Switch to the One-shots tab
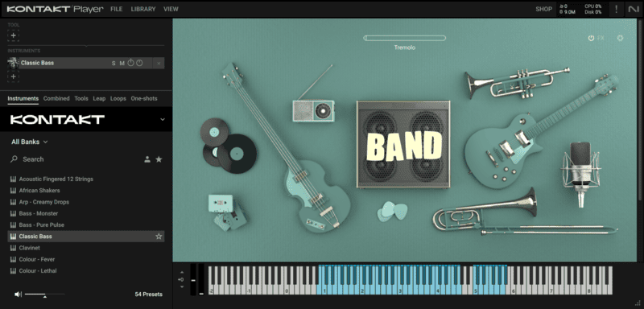This screenshot has width=644, height=309. [x=144, y=98]
